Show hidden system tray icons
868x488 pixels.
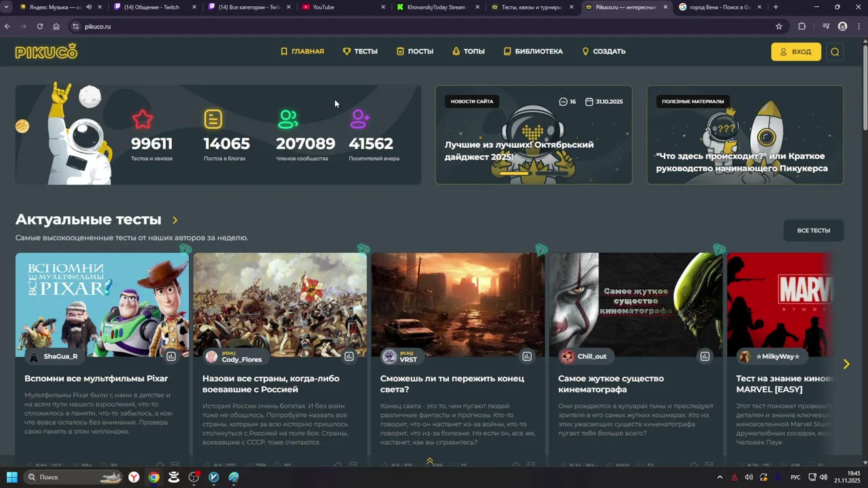point(719,477)
